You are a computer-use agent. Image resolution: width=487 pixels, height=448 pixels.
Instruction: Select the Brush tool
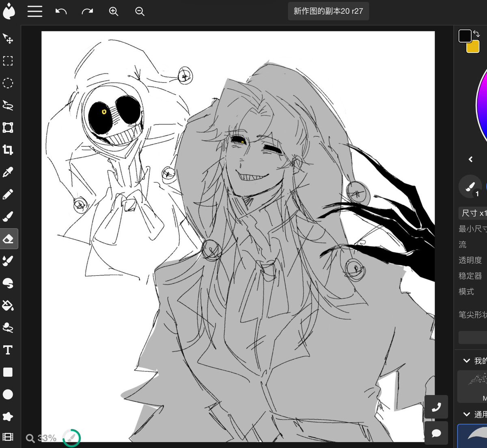point(8,216)
